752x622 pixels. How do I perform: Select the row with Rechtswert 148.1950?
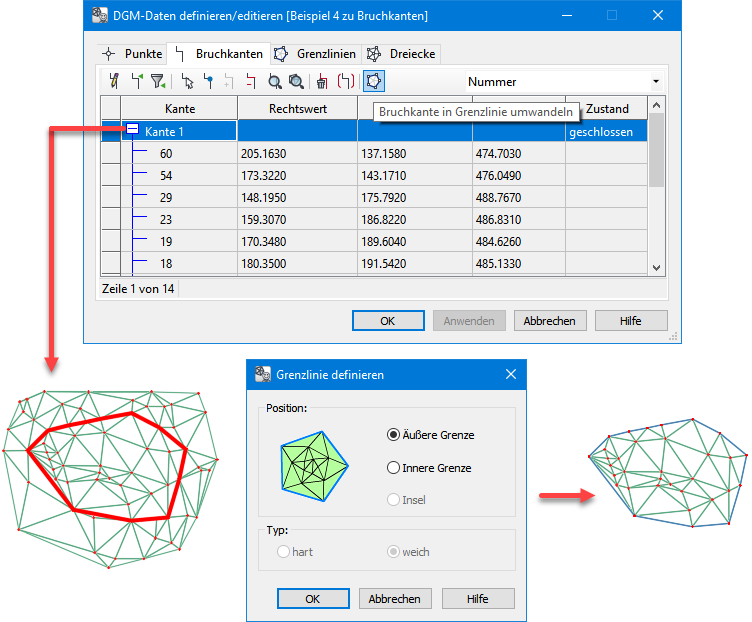coord(296,198)
